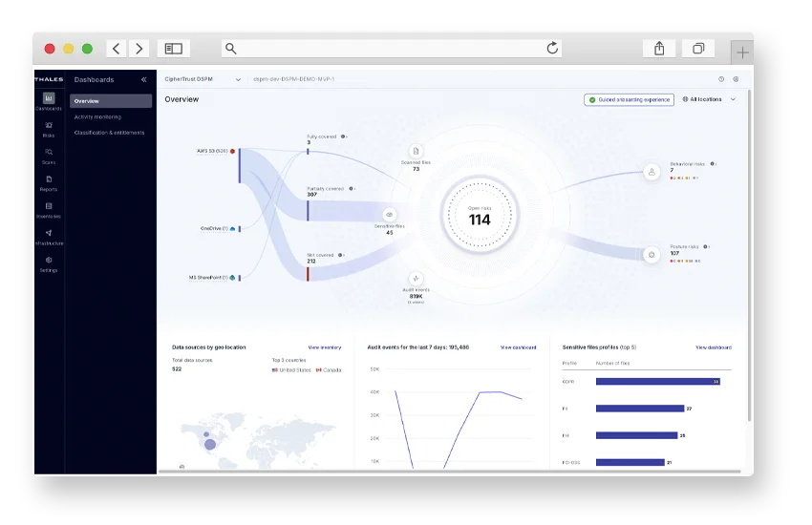Collapse the Dashboards side panel
This screenshot has width=812, height=525.
(143, 79)
